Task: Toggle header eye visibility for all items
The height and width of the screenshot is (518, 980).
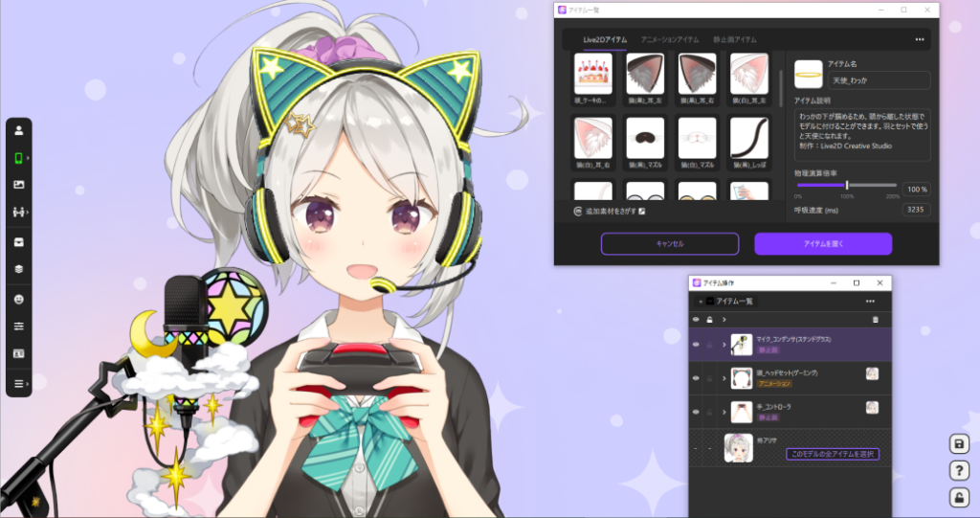Action: pos(696,320)
